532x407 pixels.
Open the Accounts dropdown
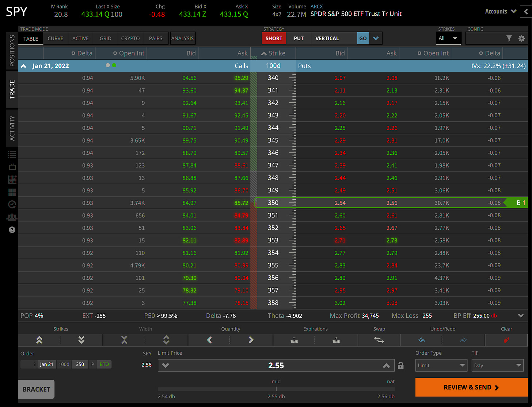[501, 12]
